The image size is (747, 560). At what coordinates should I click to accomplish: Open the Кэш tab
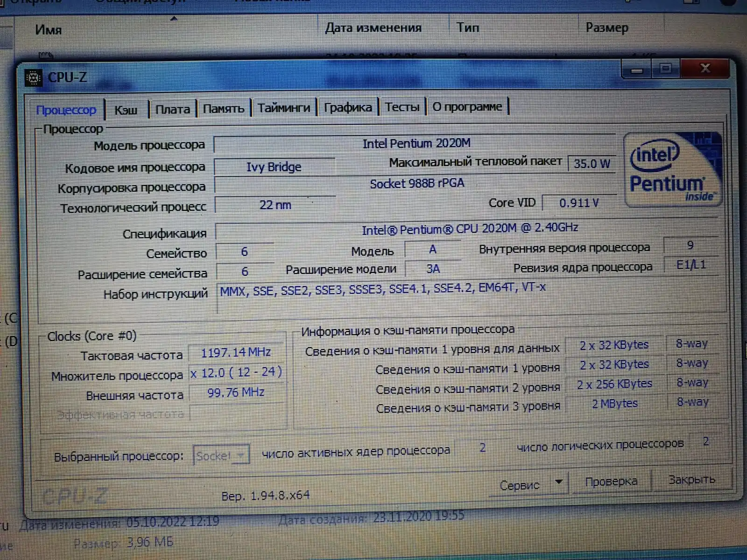126,110
